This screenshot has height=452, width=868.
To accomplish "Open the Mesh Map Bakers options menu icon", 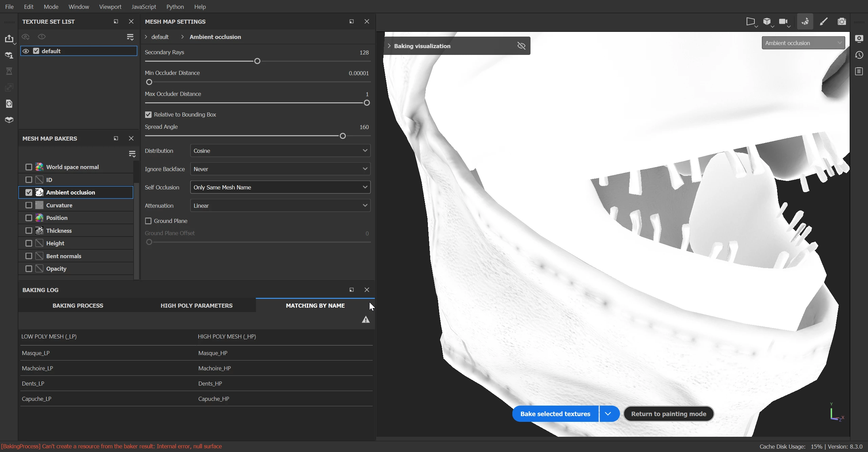I will [x=132, y=154].
